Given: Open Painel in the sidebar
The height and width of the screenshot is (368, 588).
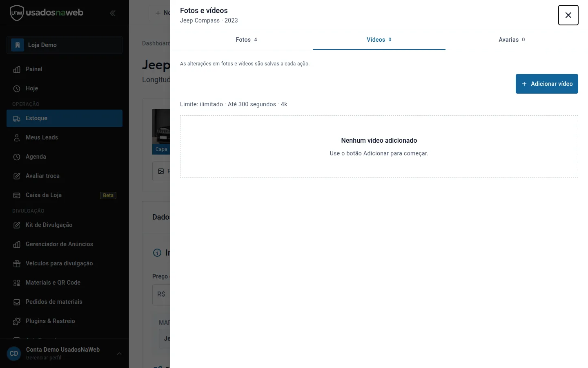Looking at the screenshot, I should click(x=65, y=69).
